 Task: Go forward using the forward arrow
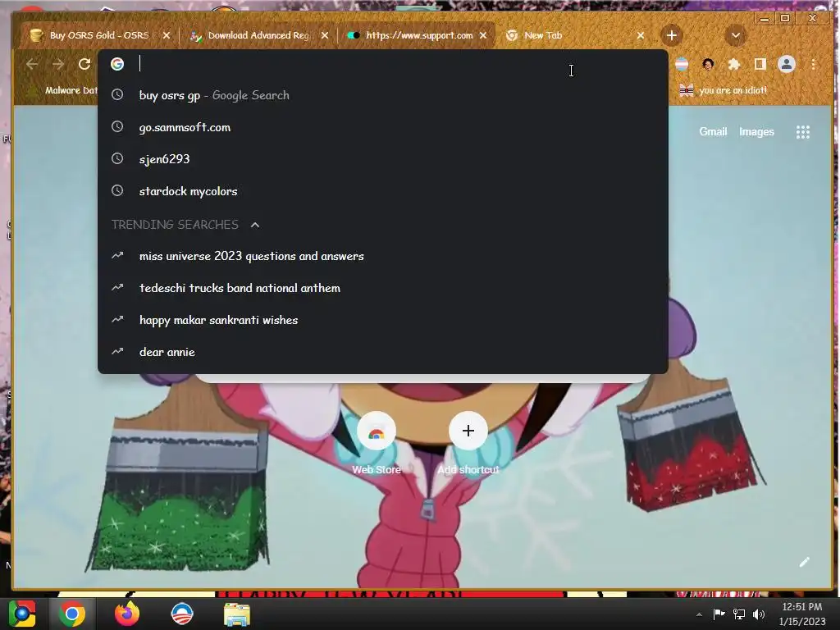[x=58, y=64]
